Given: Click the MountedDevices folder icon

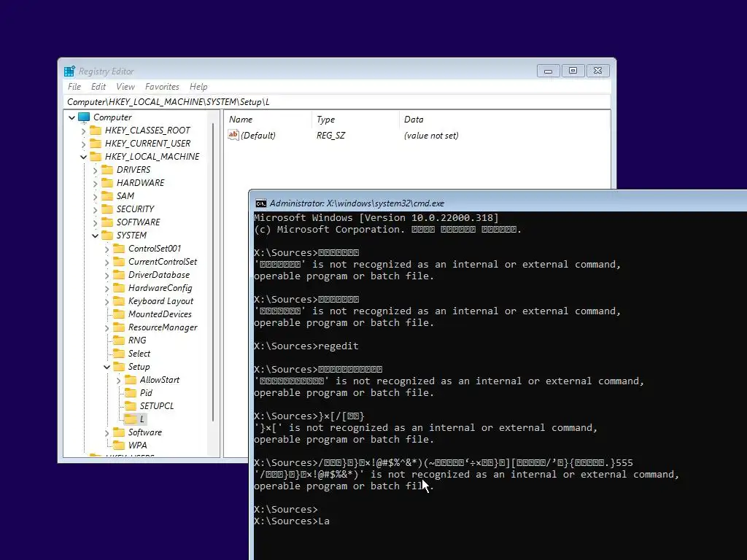Looking at the screenshot, I should pos(119,314).
